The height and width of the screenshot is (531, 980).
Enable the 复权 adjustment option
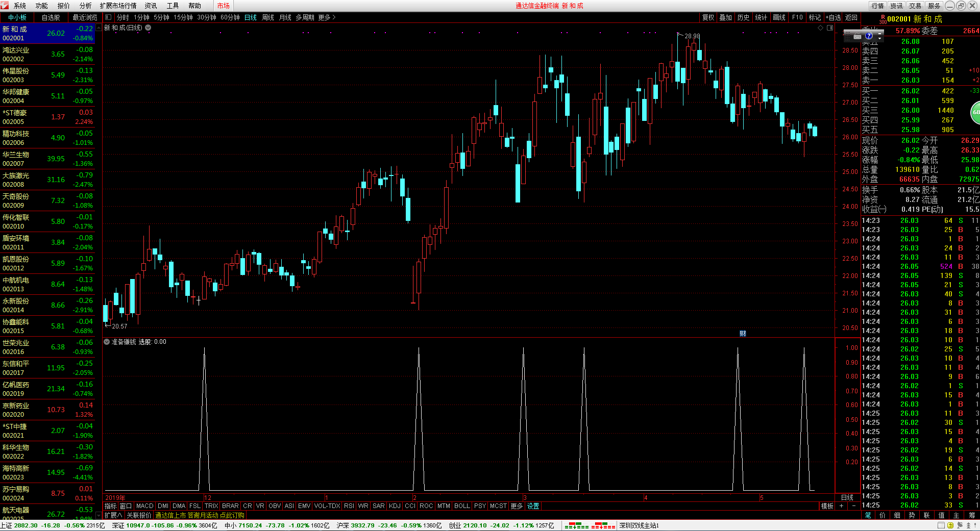click(x=708, y=17)
